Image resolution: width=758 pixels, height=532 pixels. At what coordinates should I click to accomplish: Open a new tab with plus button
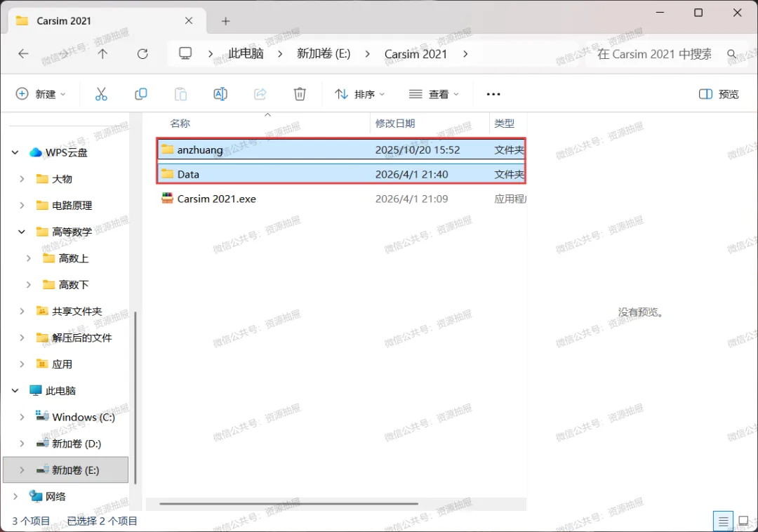pyautogui.click(x=226, y=21)
